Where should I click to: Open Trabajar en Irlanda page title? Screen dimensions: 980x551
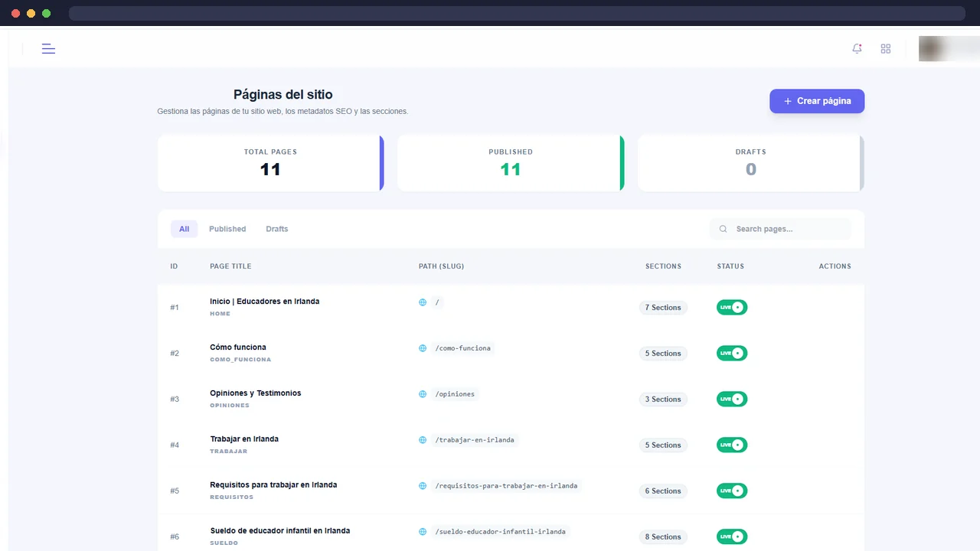(x=244, y=439)
